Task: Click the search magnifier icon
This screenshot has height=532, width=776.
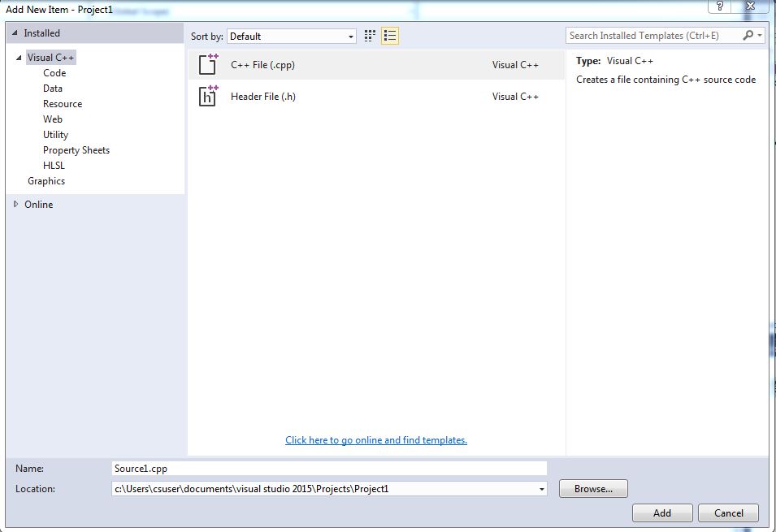Action: click(748, 36)
